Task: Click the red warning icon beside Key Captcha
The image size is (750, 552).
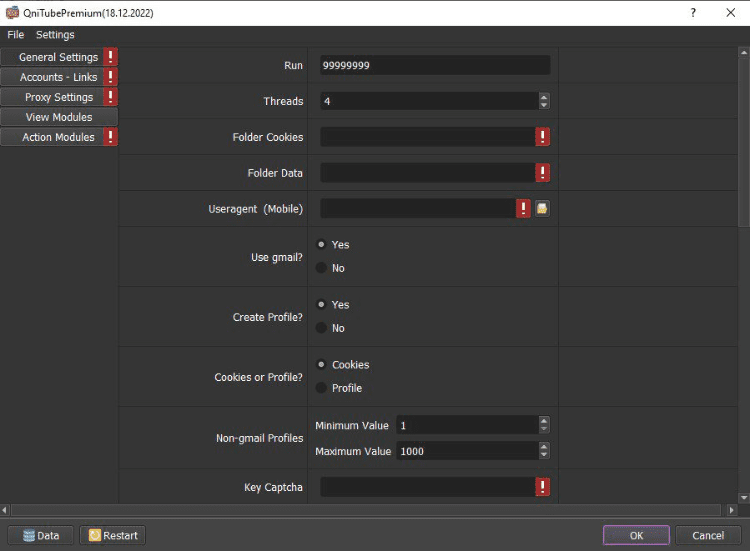Action: [543, 487]
